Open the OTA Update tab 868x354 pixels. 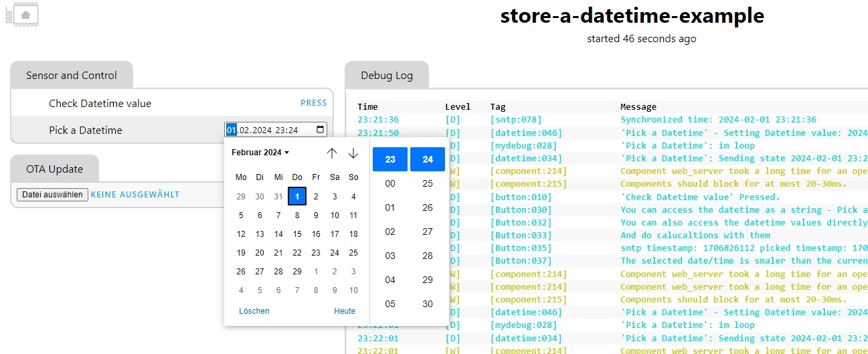(54, 169)
